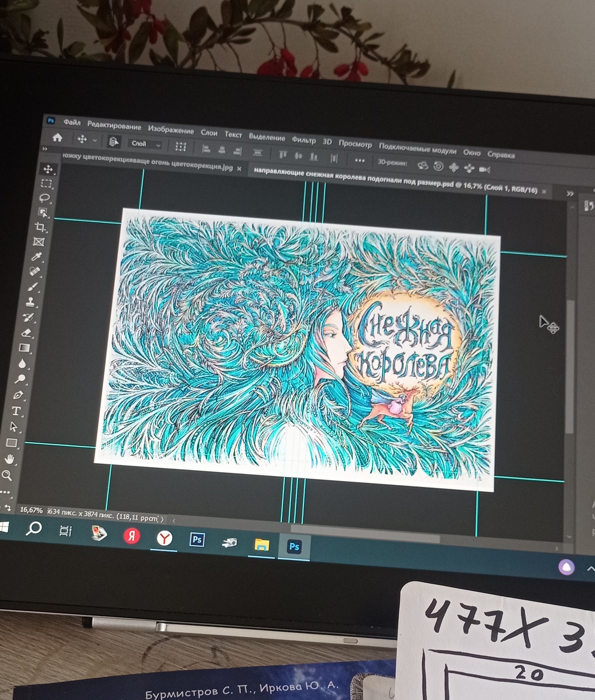Align vertical centers
The image size is (595, 700).
tap(298, 156)
